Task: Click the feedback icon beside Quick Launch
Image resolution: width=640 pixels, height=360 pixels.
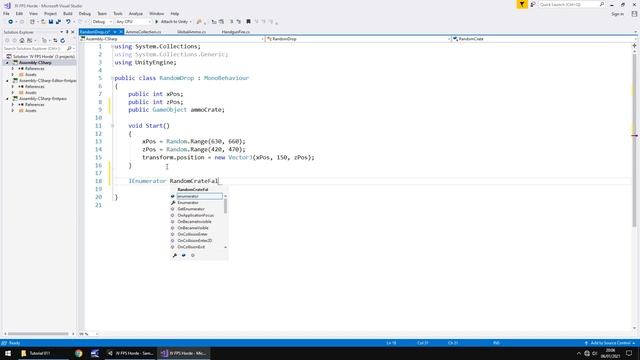Action: coord(533,4)
